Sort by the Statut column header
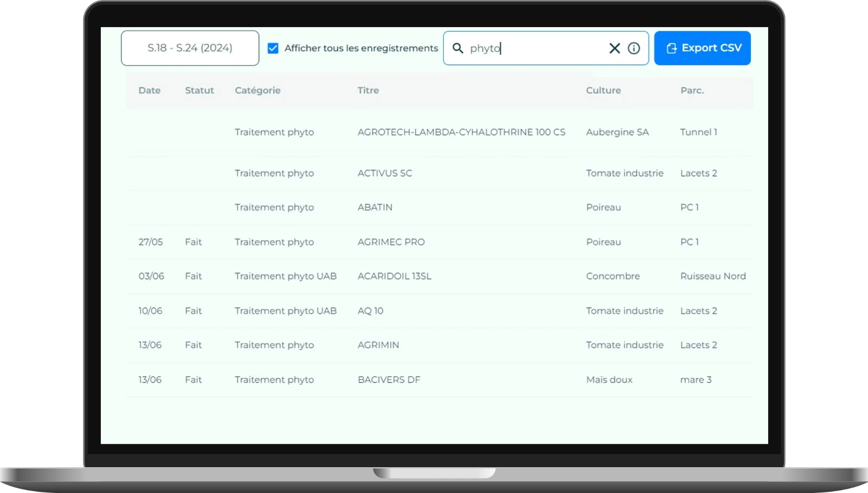This screenshot has width=868, height=493. pyautogui.click(x=199, y=90)
